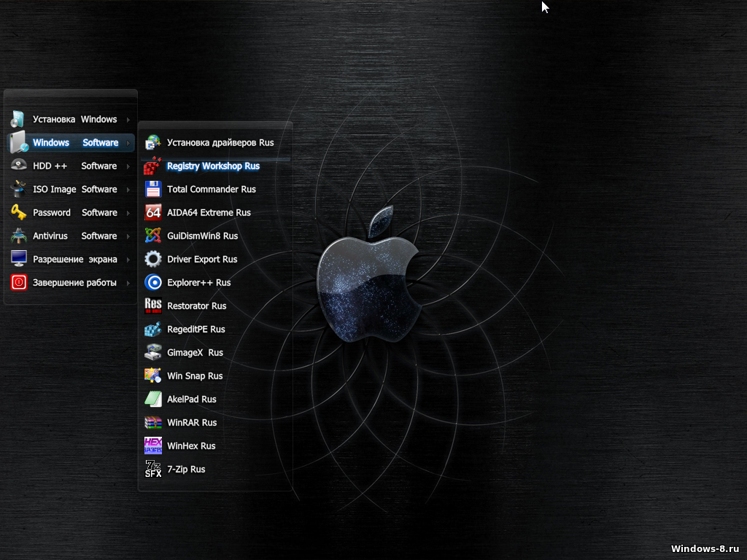
Task: Launch 7-Zip Rus
Action: point(215,469)
